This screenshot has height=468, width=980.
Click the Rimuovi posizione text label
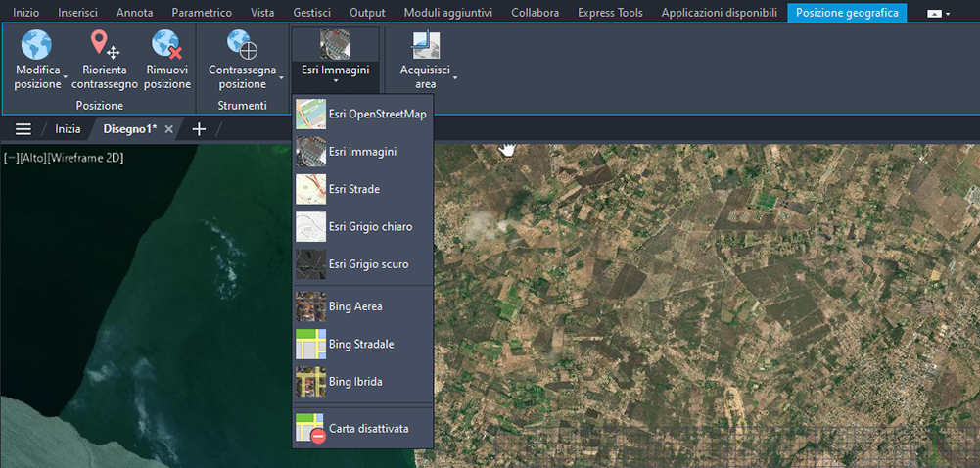166,76
